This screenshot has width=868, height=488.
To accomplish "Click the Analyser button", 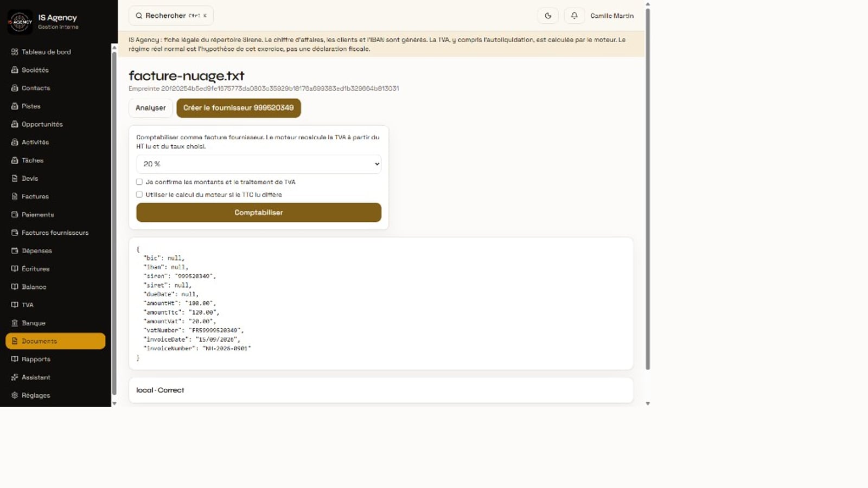I will [151, 108].
